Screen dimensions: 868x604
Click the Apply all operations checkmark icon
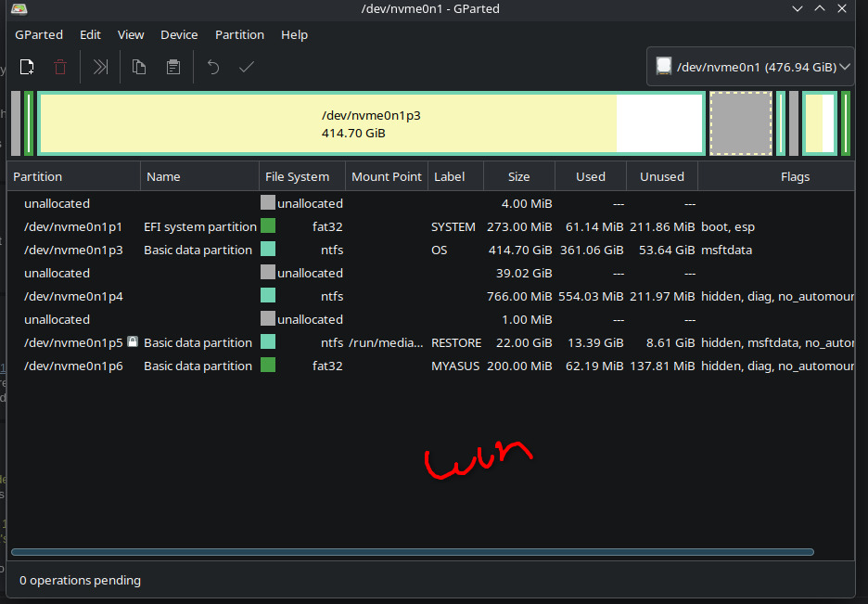247,67
